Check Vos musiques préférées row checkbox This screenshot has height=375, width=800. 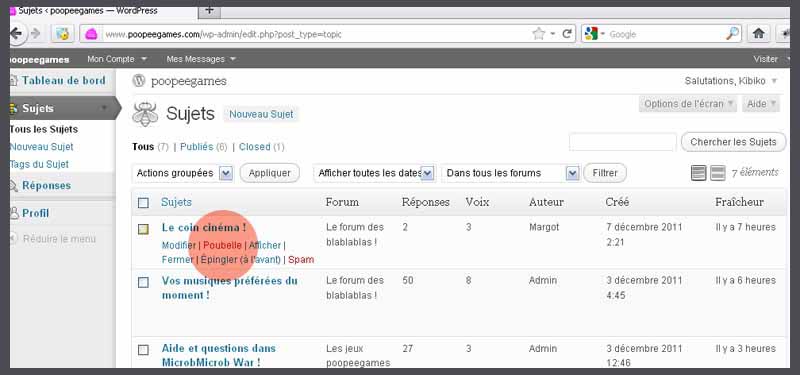143,282
